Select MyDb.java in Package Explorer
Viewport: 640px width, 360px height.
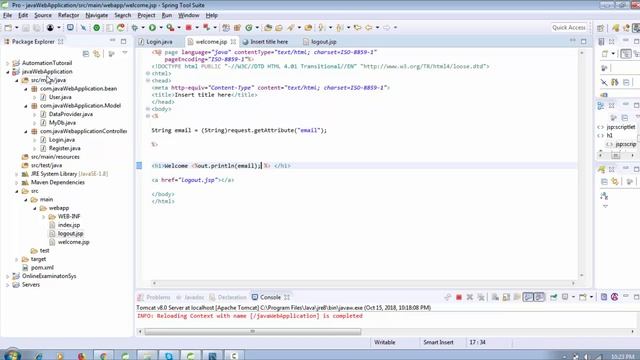62,123
